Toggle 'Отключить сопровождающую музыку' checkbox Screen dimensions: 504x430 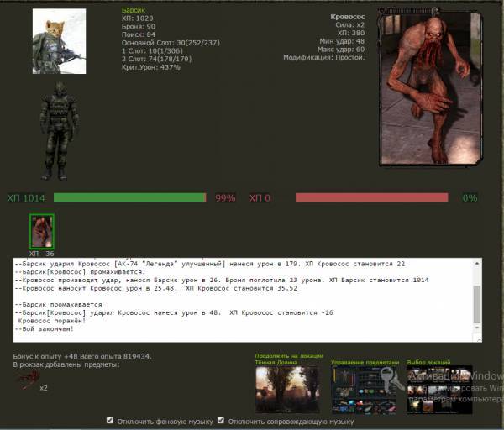[x=221, y=421]
